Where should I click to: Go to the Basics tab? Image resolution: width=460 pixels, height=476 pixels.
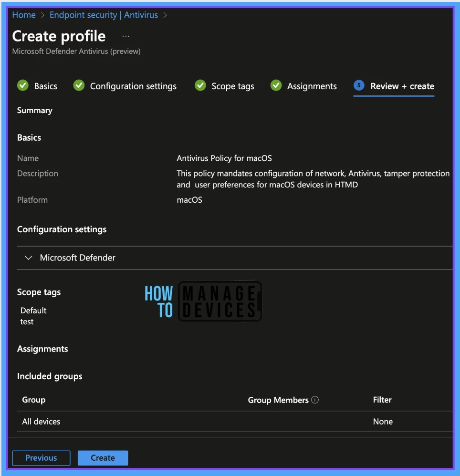pyautogui.click(x=45, y=86)
